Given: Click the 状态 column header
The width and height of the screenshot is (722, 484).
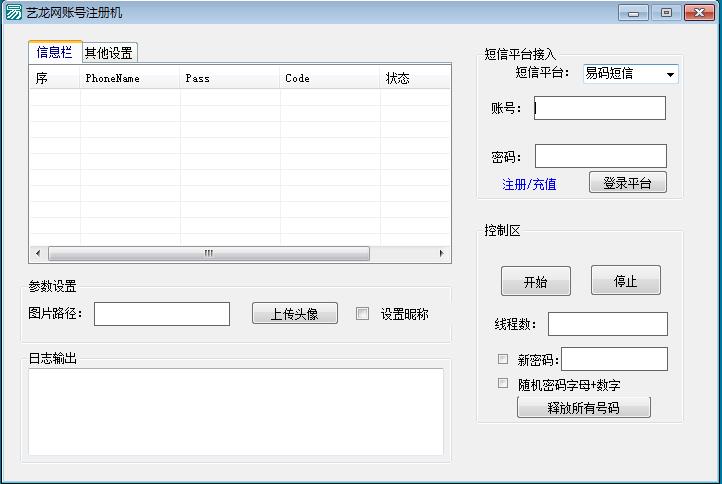Looking at the screenshot, I should point(415,78).
